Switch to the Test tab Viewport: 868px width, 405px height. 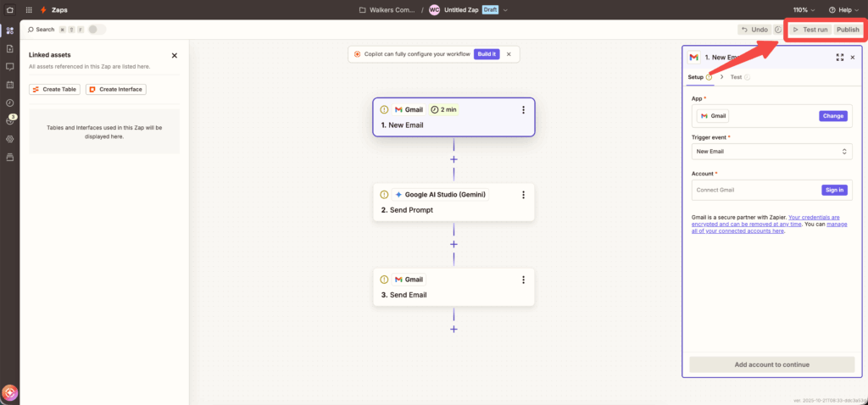click(x=736, y=77)
